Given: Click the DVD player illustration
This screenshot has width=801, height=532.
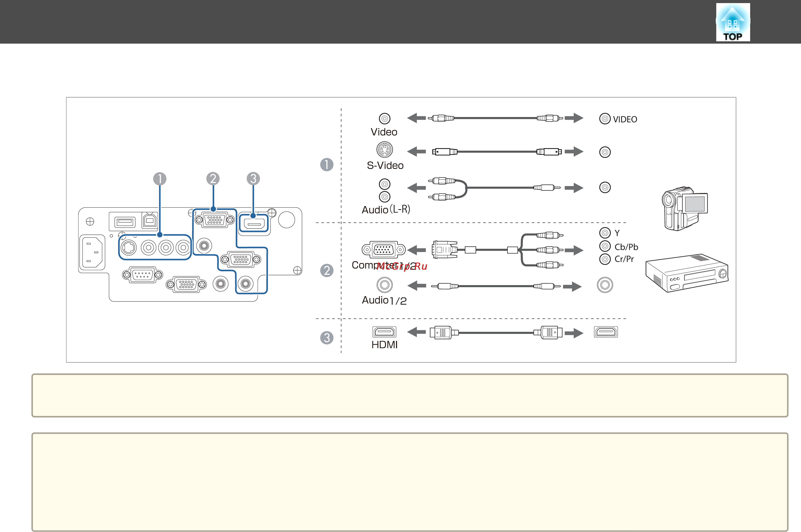Looking at the screenshot, I should [687, 273].
